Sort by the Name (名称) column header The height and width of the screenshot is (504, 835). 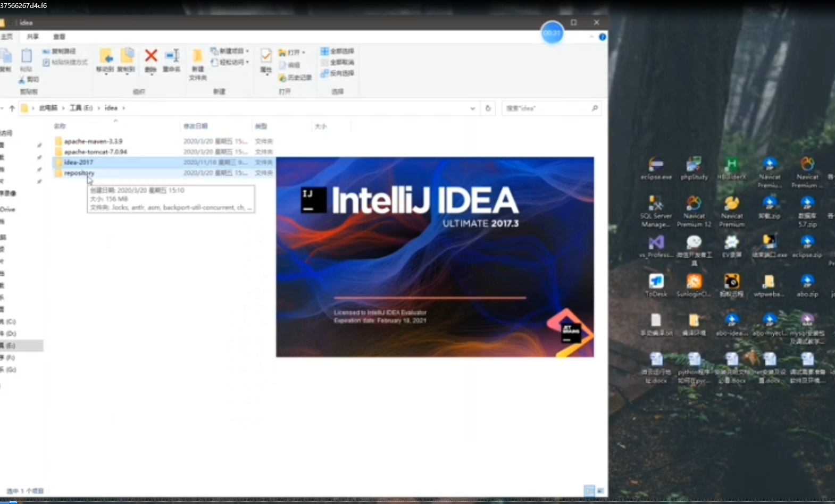point(60,127)
